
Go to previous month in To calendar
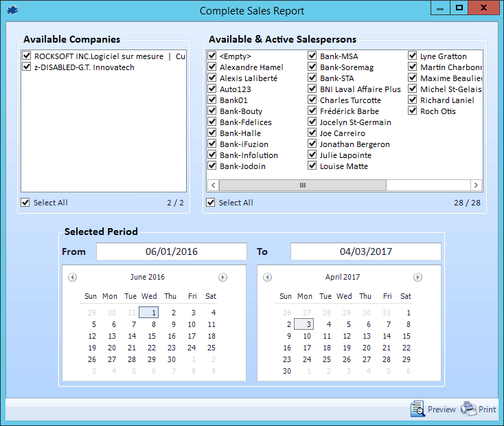[267, 278]
